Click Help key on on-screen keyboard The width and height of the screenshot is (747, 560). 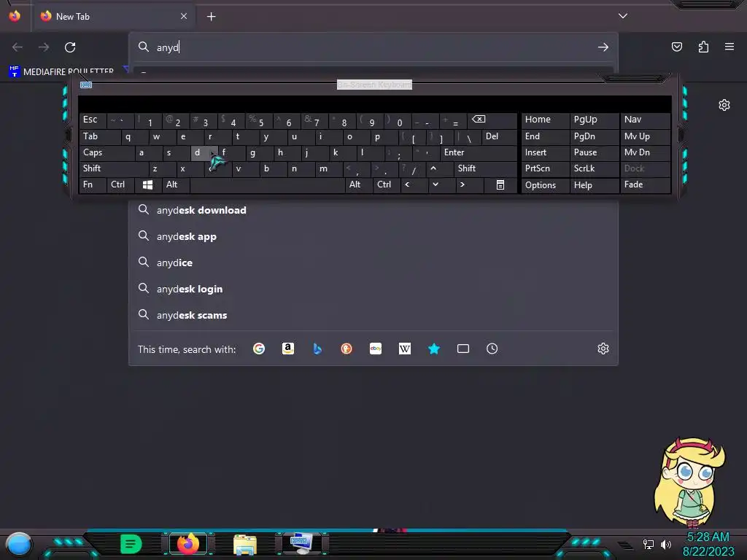[594, 184]
